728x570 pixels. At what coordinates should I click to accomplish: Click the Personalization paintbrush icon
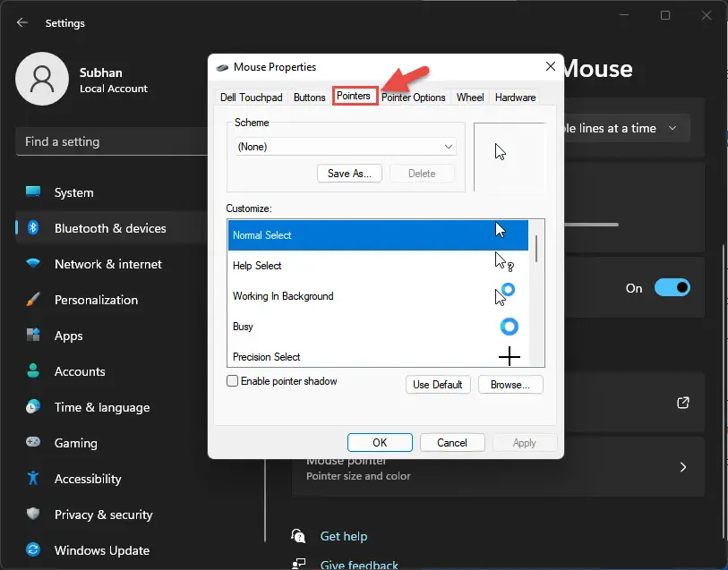click(x=33, y=299)
